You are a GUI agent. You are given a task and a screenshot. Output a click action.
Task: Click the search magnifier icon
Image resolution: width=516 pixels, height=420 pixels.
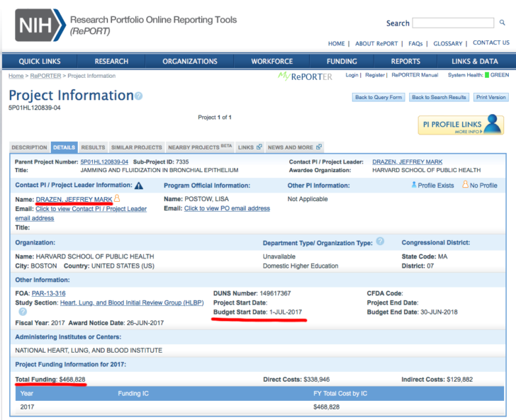(502, 23)
